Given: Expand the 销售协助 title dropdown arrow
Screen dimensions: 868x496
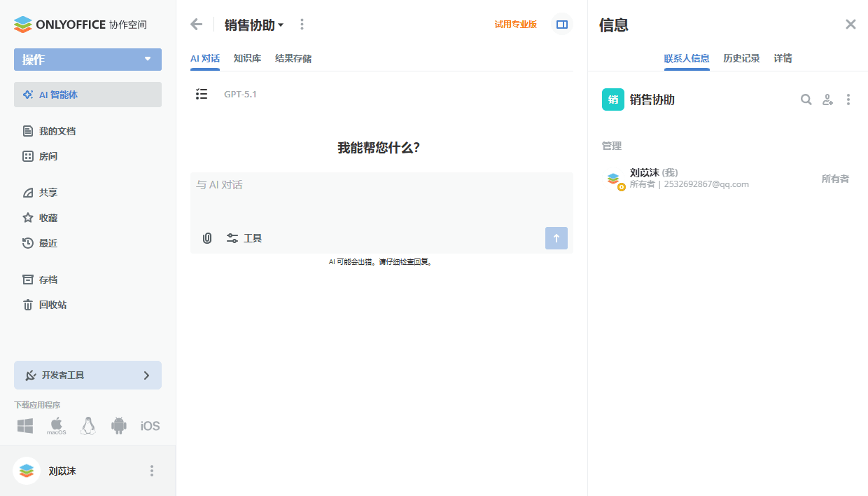Looking at the screenshot, I should [x=283, y=24].
